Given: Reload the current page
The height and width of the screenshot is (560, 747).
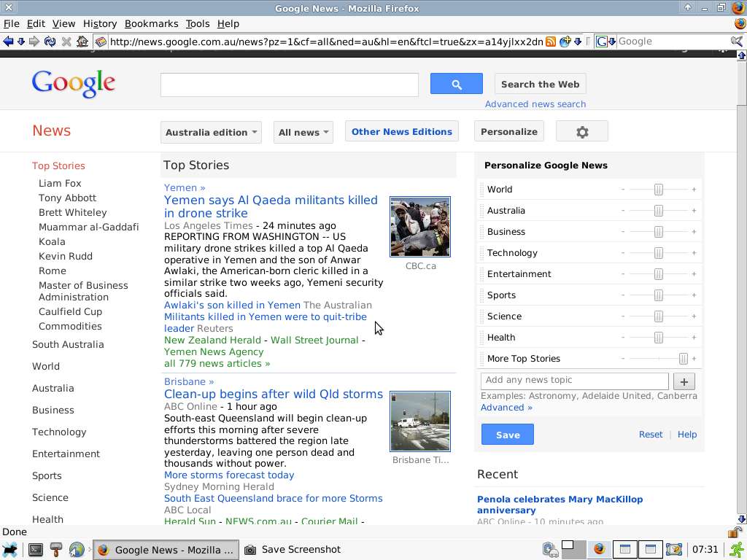Looking at the screenshot, I should click(50, 42).
